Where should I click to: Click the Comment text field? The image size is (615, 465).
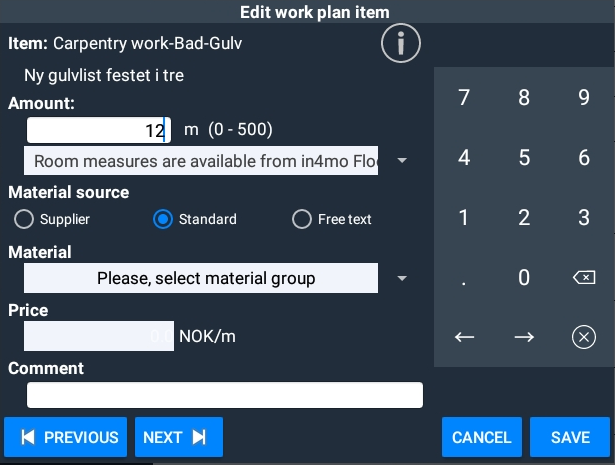point(224,395)
